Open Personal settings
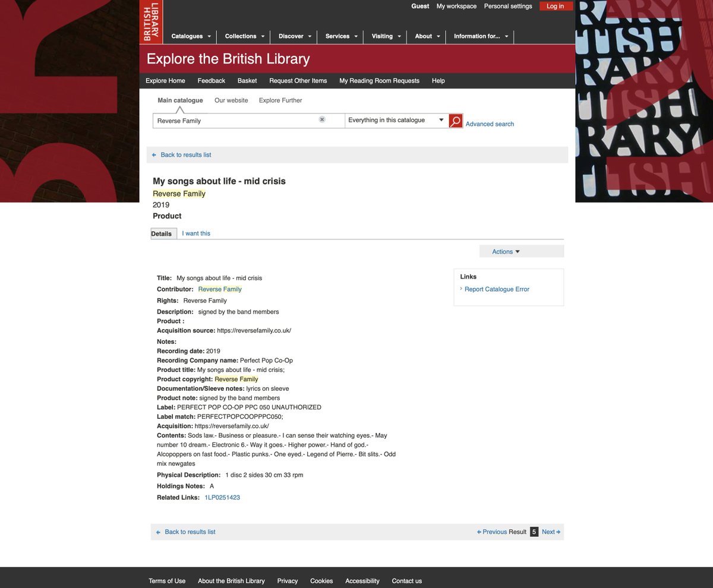This screenshot has height=588, width=713. point(508,6)
